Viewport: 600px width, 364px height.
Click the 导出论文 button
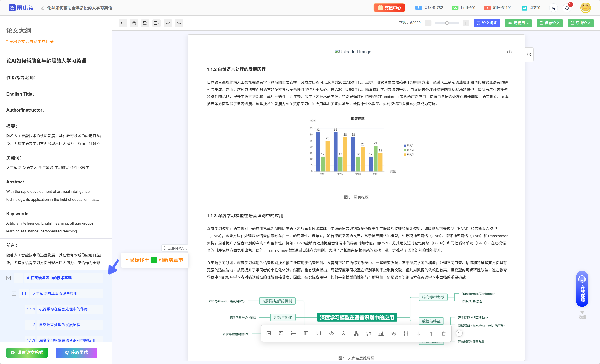coord(580,23)
